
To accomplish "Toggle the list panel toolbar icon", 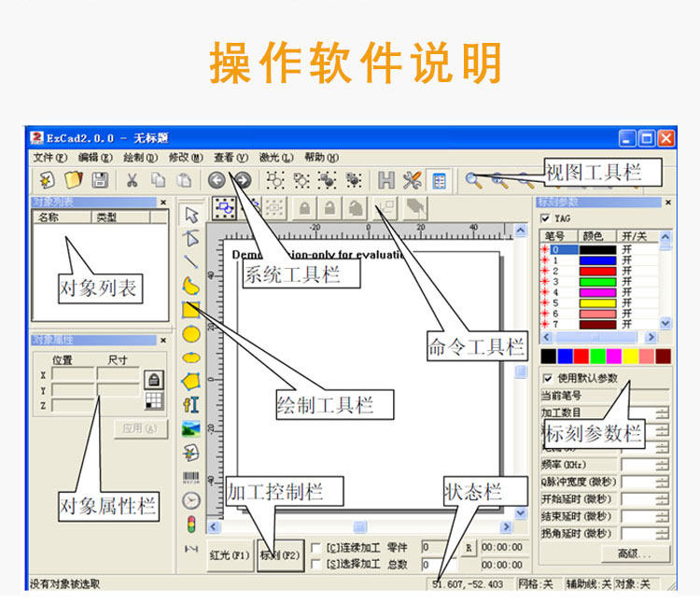I will coord(439,180).
